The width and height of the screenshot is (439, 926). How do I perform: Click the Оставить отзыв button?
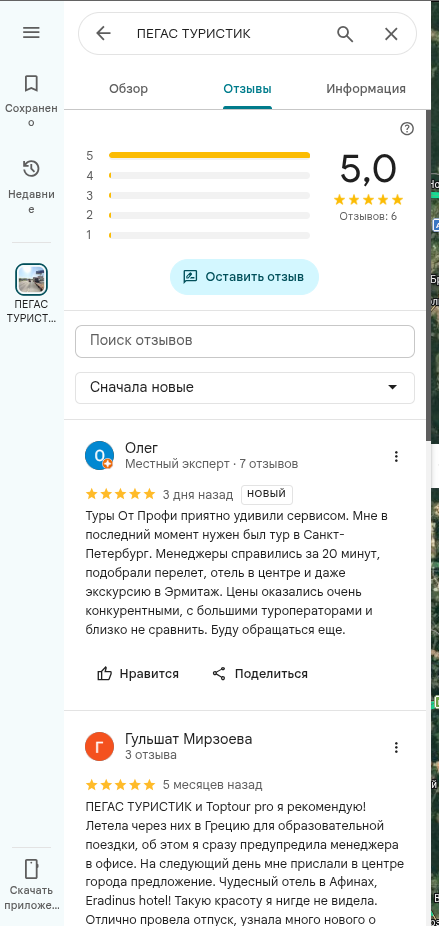pyautogui.click(x=244, y=276)
